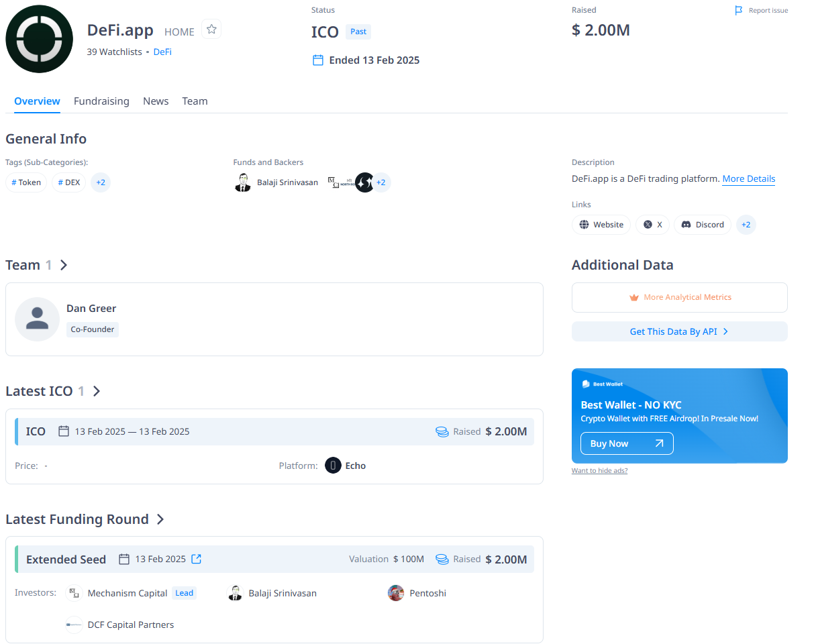Add DeFi.app to watchlist with star icon
Screen dimensions: 816x644
(211, 29)
